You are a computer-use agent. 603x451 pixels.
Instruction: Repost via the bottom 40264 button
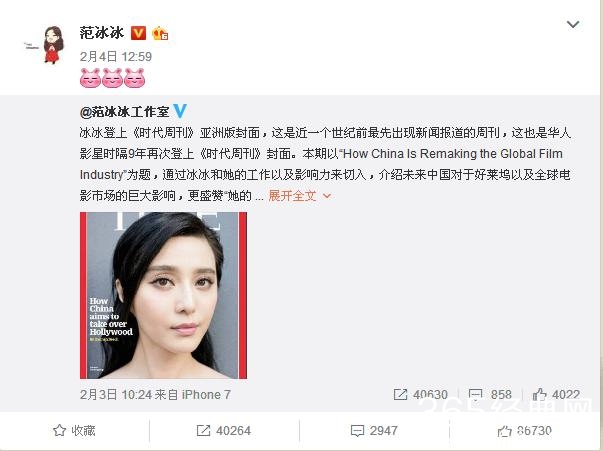pos(224,431)
